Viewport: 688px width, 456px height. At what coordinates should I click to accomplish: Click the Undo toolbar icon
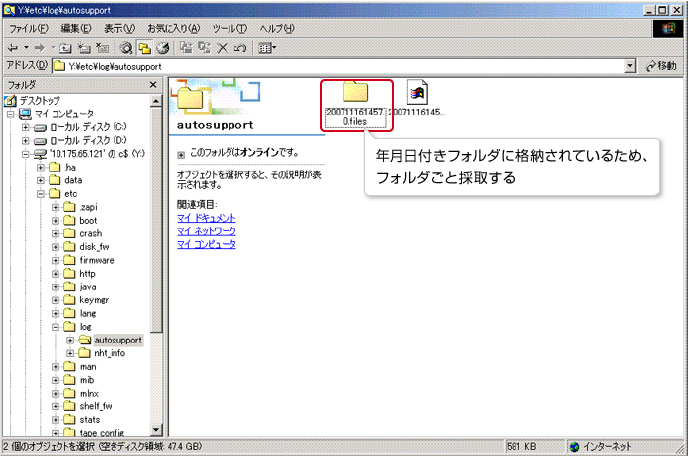(240, 48)
